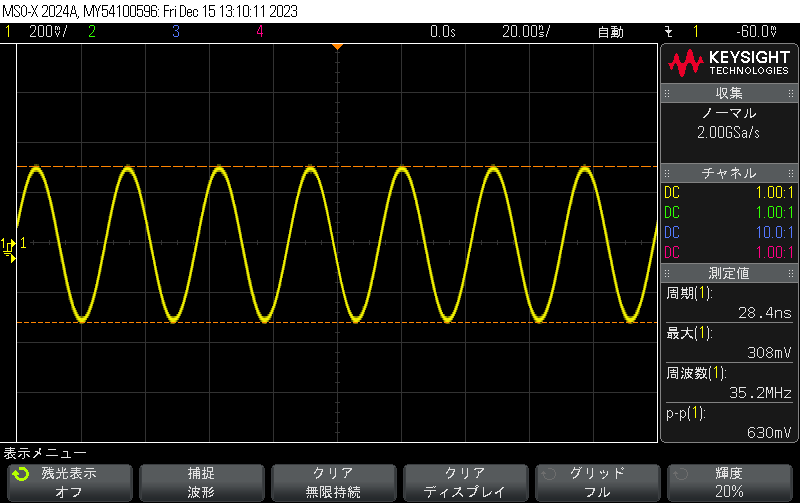Image resolution: width=800 pixels, height=503 pixels.
Task: Click クリア 無限持続 to clear persistence
Action: (333, 482)
